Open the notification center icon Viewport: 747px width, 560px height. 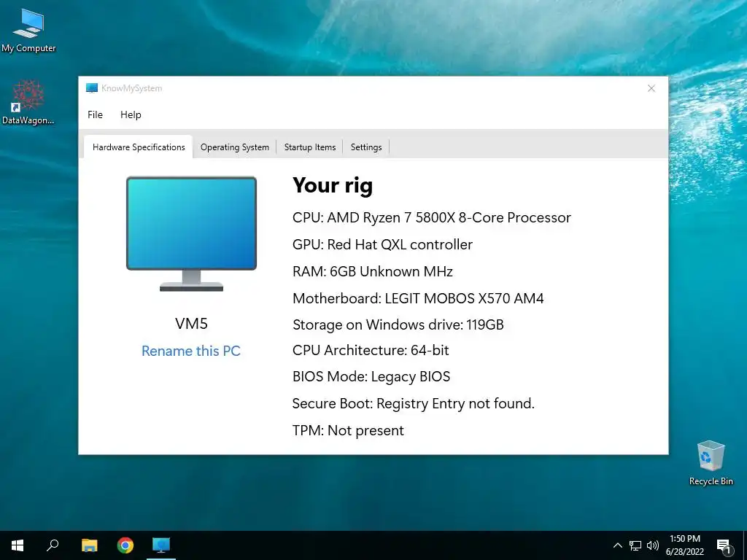pyautogui.click(x=724, y=546)
